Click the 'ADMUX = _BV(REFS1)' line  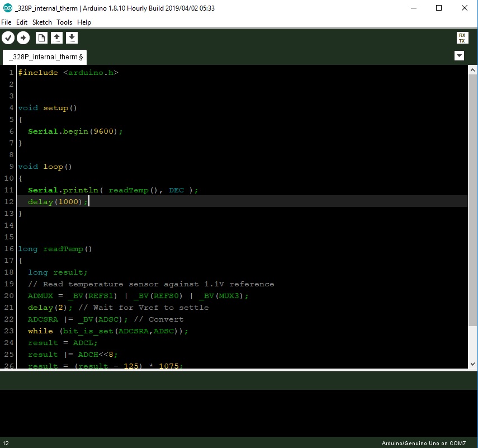coord(138,296)
